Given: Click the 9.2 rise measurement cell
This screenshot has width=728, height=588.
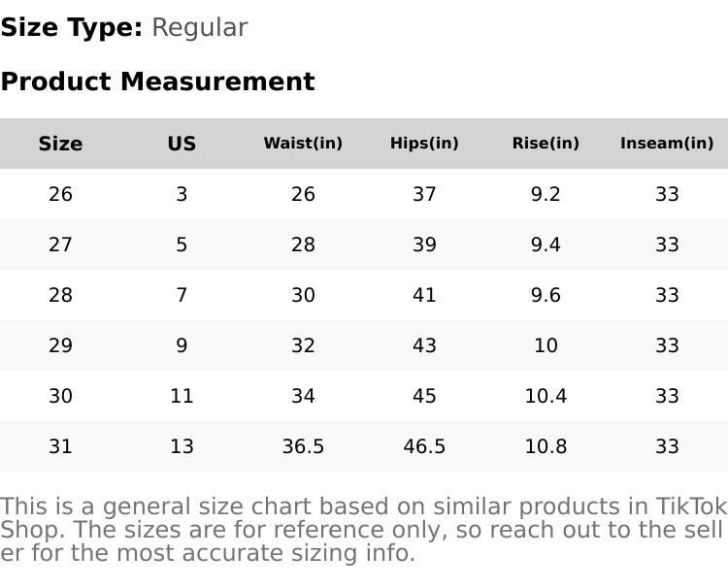Looking at the screenshot, I should tap(546, 194).
